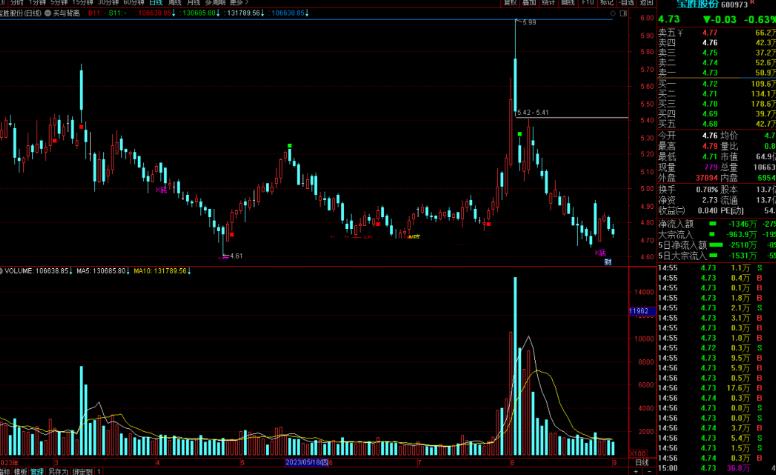Image resolution: width=776 pixels, height=475 pixels.
Task: Click the 标记 mark toolbar button
Action: (x=606, y=2)
